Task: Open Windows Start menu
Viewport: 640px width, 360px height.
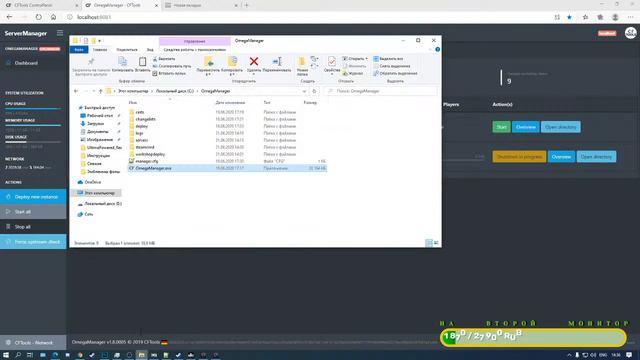Action: (6, 355)
